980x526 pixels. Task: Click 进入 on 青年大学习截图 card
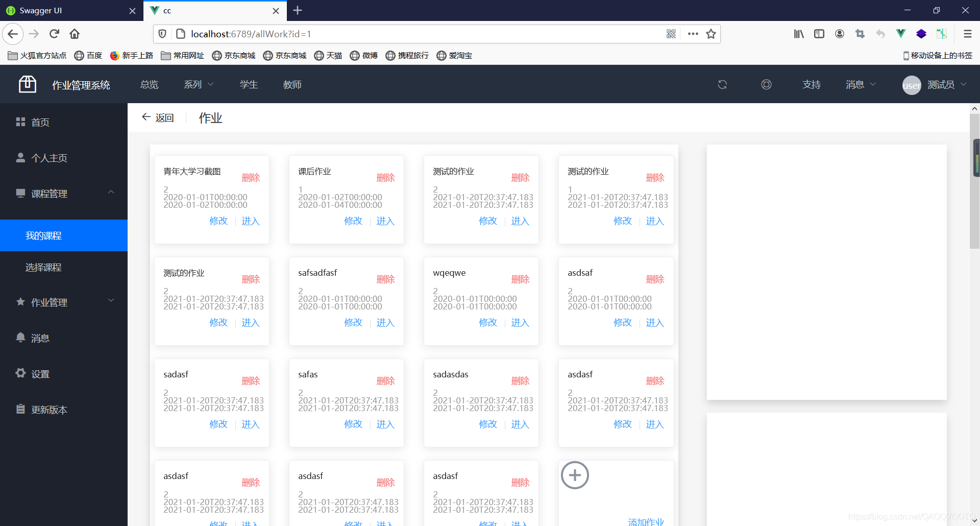pyautogui.click(x=251, y=221)
